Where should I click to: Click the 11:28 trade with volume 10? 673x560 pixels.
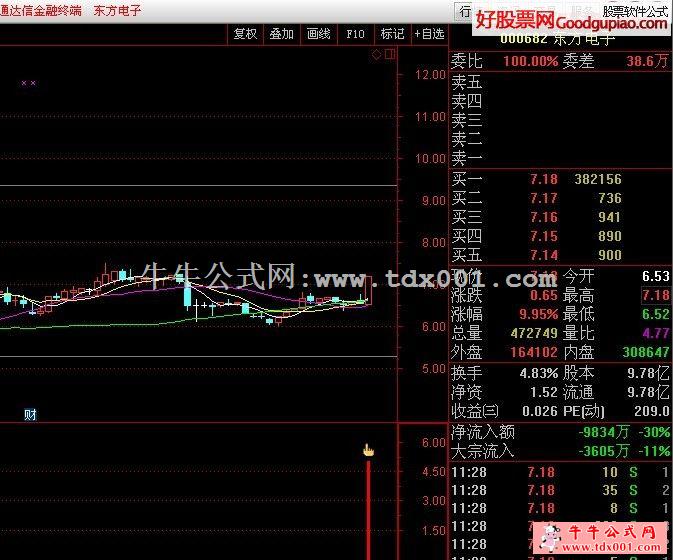560,472
